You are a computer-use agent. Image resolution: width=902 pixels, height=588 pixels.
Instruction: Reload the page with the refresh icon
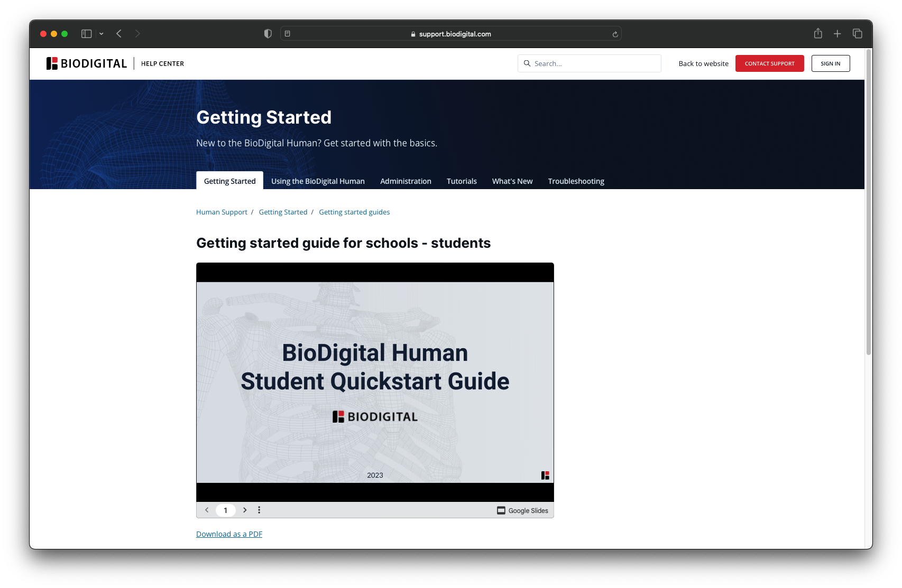615,34
